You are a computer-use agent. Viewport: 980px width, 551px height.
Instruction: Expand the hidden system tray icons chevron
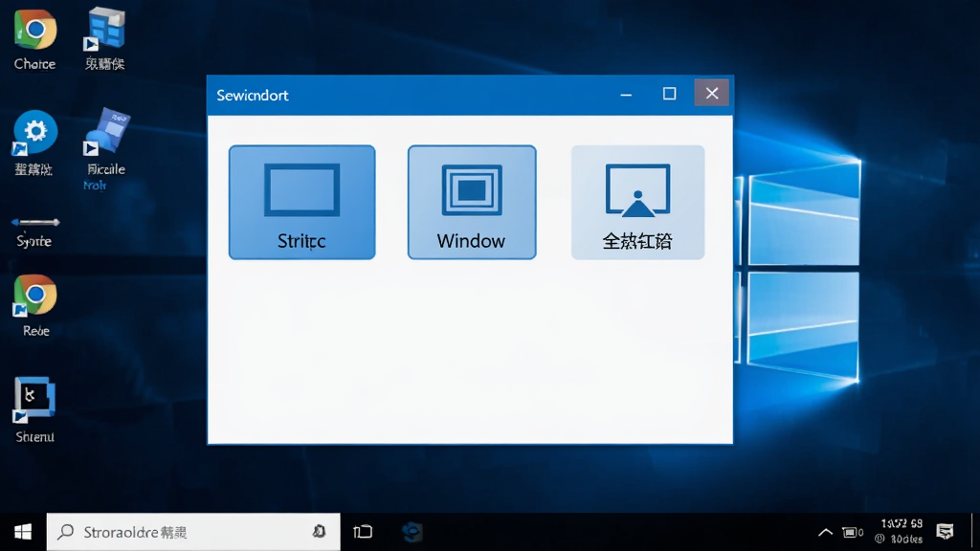click(x=825, y=532)
